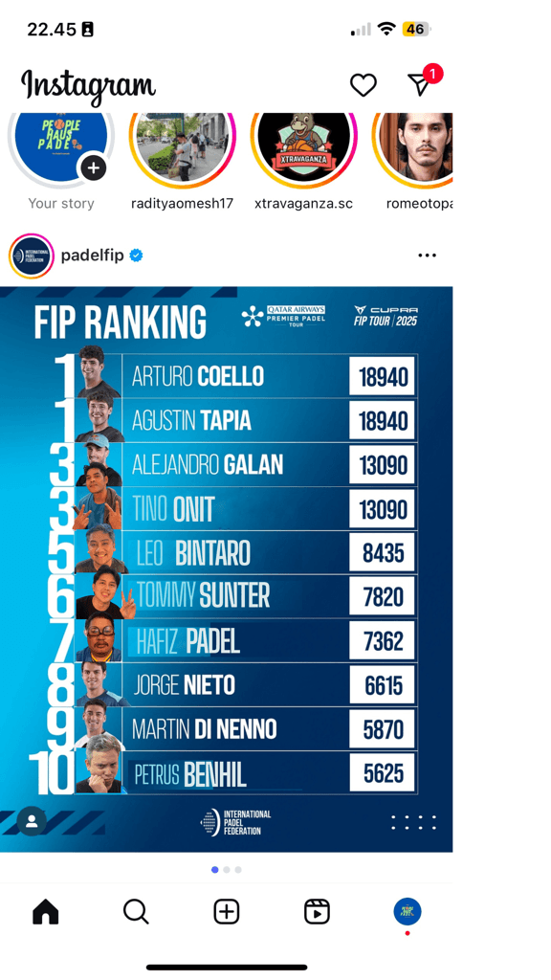The width and height of the screenshot is (551, 980).
Task: Jump to second carousel page dot
Action: coord(227,869)
